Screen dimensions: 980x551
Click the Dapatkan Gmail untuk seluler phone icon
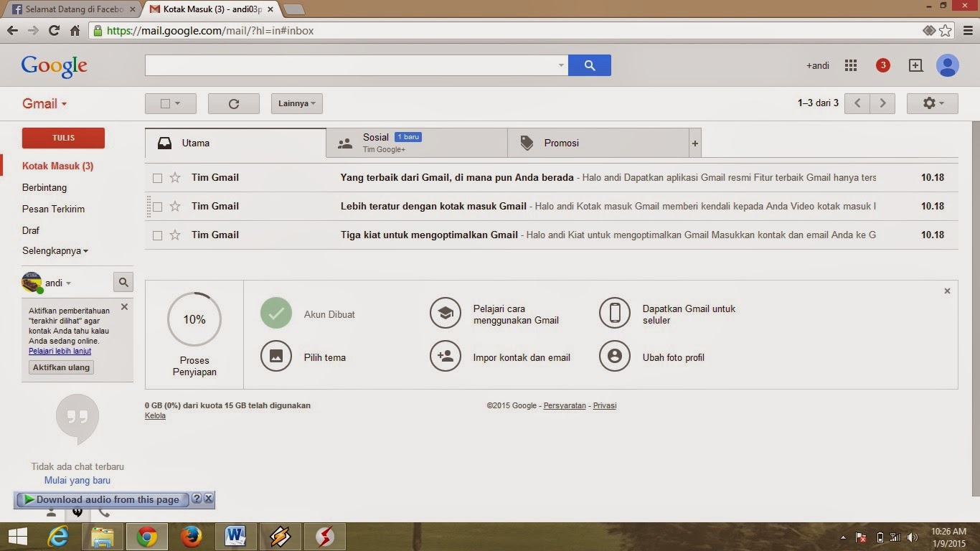click(x=615, y=313)
